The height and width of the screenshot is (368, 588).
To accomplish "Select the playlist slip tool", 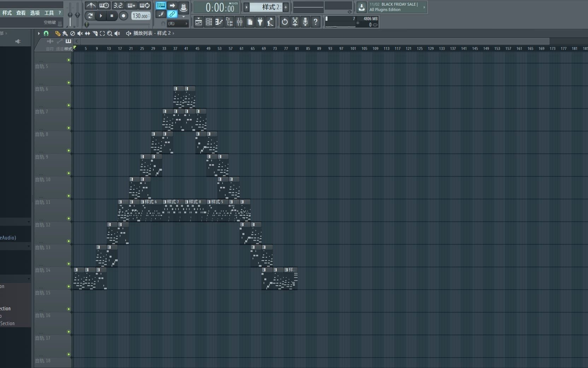I will [87, 33].
